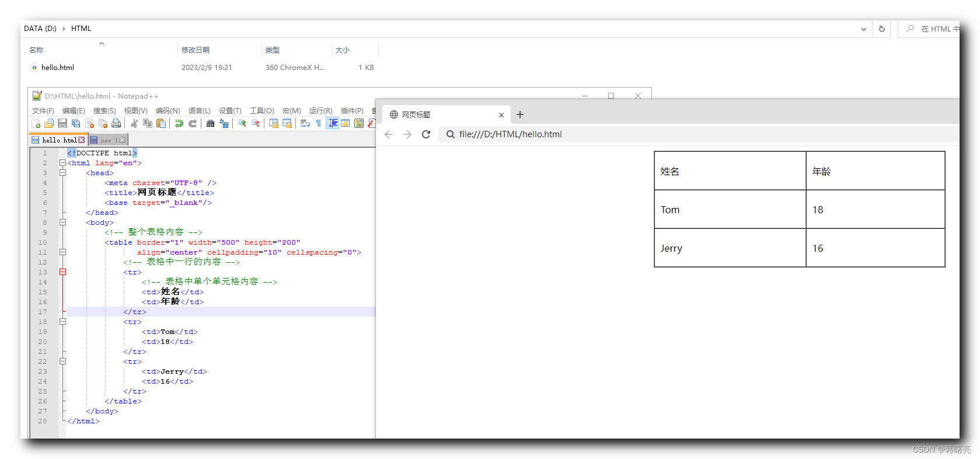
Task: Open the 搜索(S) menu
Action: point(104,110)
